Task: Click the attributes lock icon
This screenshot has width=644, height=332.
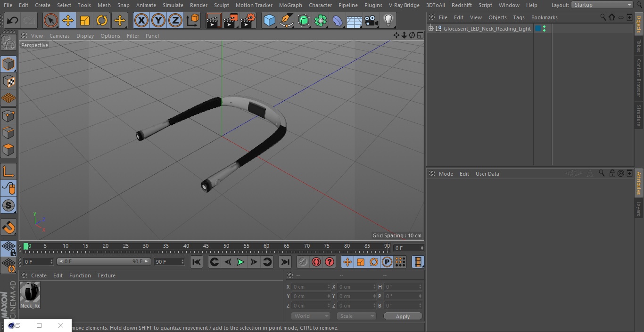Action: [612, 173]
